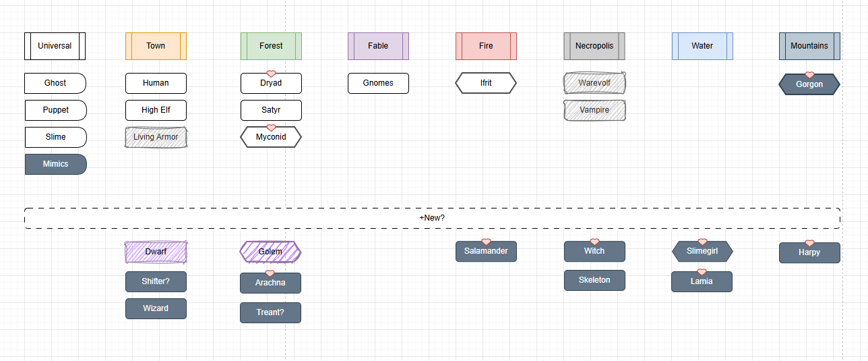This screenshot has height=361, width=868.
Task: Click the purple hatched Dwarf node
Action: click(x=156, y=252)
